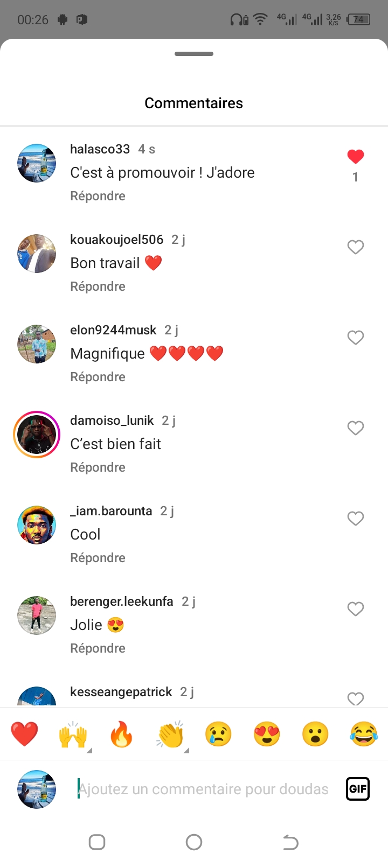
Task: Insert the laughing tears emoji
Action: point(364,734)
